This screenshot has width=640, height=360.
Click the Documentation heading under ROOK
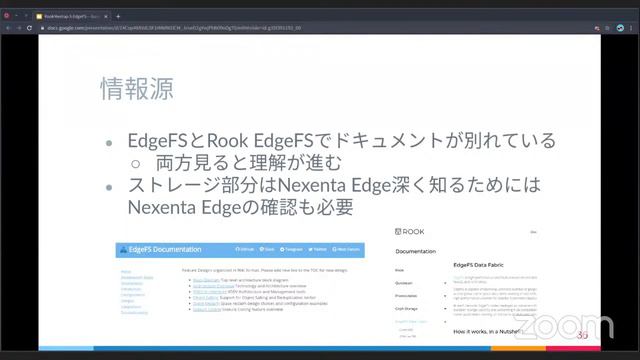point(416,251)
